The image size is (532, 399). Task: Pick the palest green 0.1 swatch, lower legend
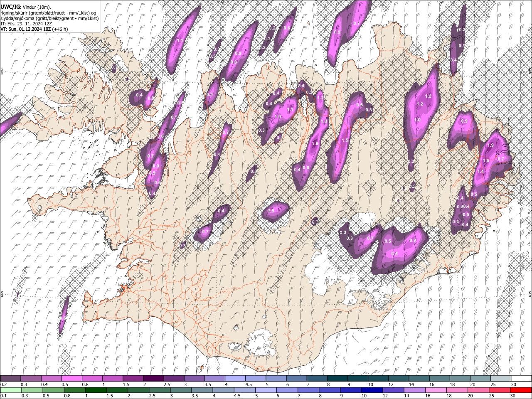[10, 390]
